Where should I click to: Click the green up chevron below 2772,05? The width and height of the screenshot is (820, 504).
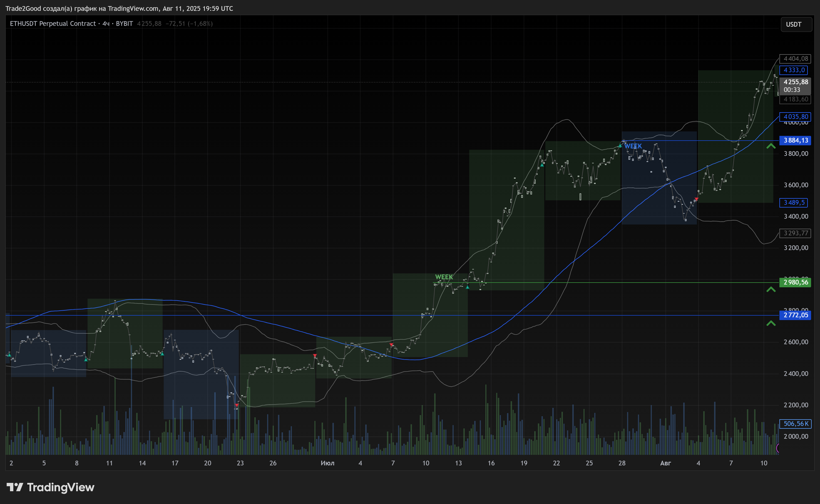[771, 323]
